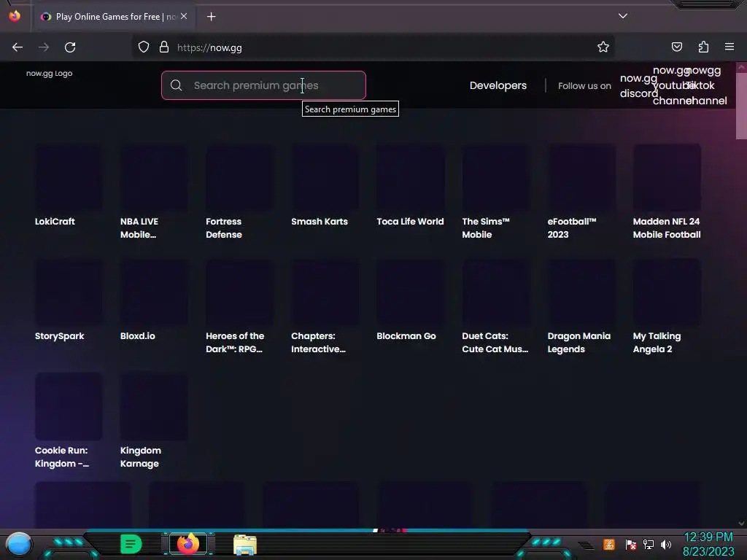The width and height of the screenshot is (747, 560).
Task: Close the Play Online Games tab
Action: [184, 16]
